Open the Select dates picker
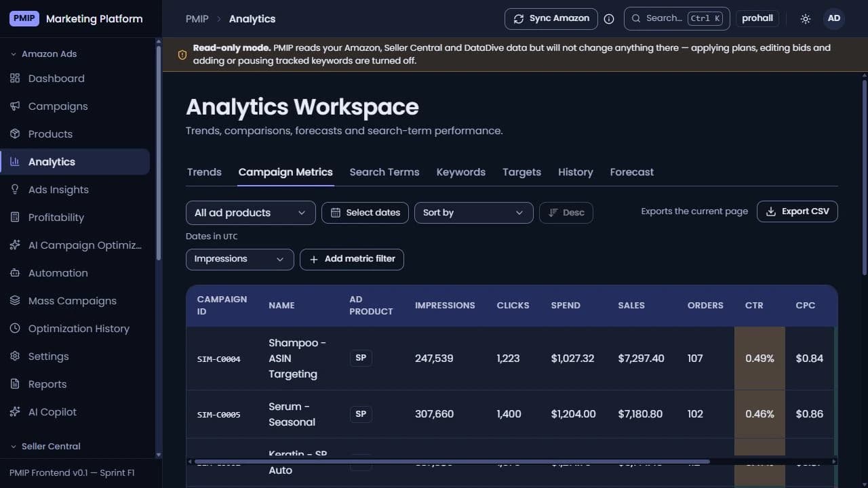This screenshot has height=488, width=868. 365,213
